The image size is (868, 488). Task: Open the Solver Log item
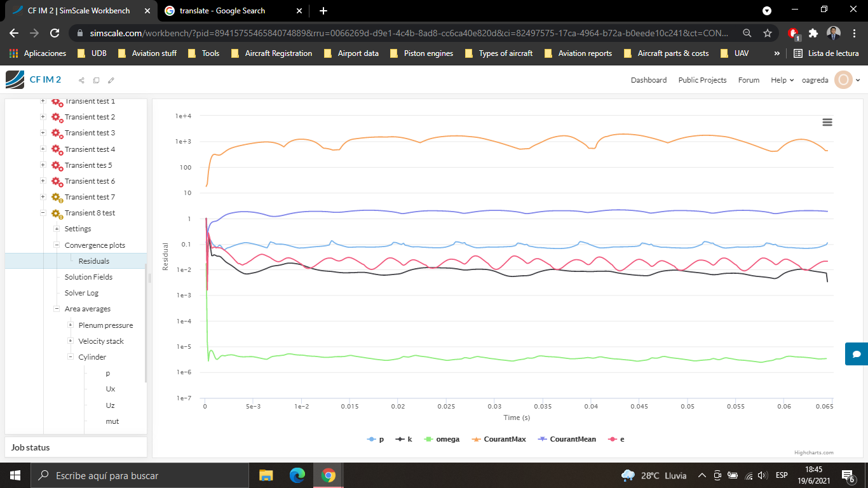tap(81, 293)
